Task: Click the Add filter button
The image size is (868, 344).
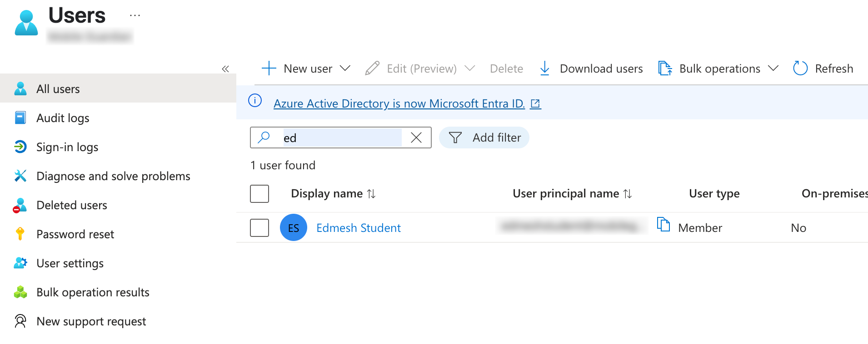Action: pyautogui.click(x=484, y=138)
